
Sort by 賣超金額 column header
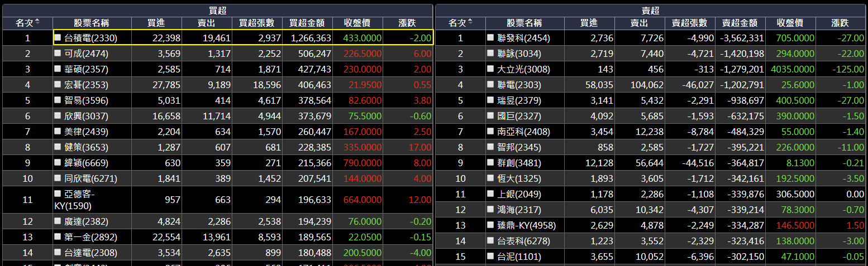tap(740, 23)
